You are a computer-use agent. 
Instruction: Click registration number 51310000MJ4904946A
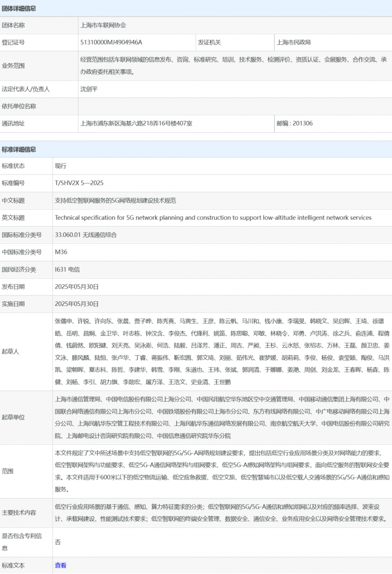coord(111,42)
